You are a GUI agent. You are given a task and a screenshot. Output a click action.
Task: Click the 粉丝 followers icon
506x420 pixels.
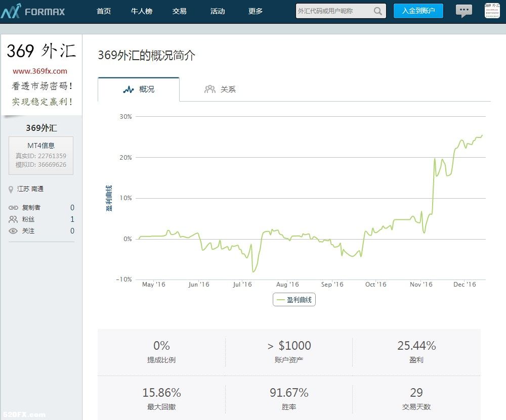[x=13, y=219]
